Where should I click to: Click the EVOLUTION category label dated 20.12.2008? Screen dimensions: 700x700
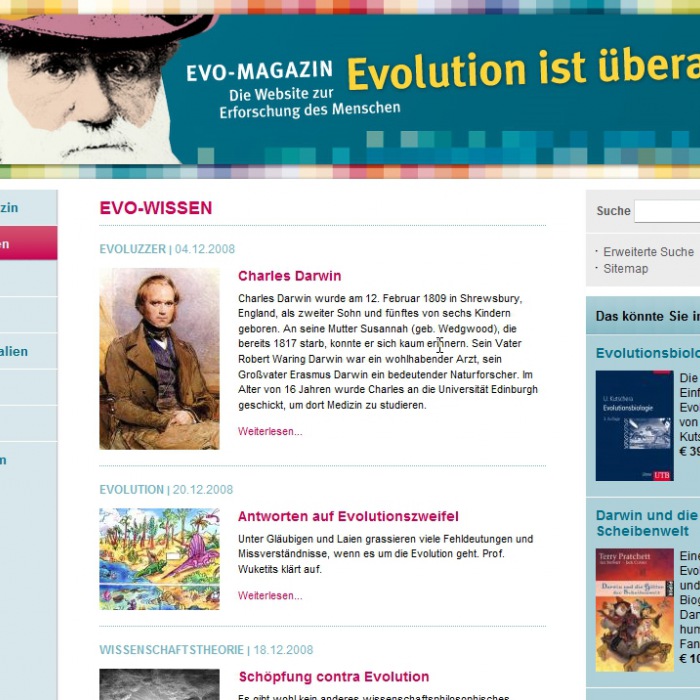pyautogui.click(x=131, y=490)
